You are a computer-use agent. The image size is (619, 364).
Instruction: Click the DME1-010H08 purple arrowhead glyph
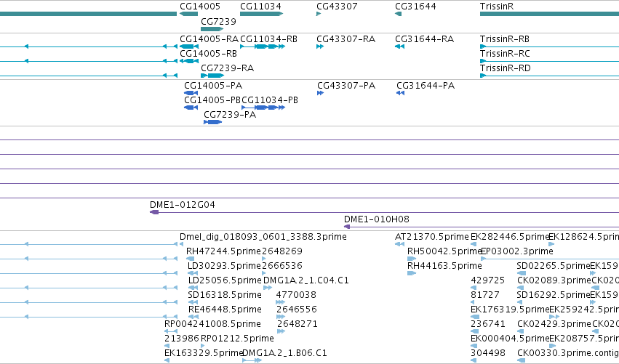click(347, 227)
